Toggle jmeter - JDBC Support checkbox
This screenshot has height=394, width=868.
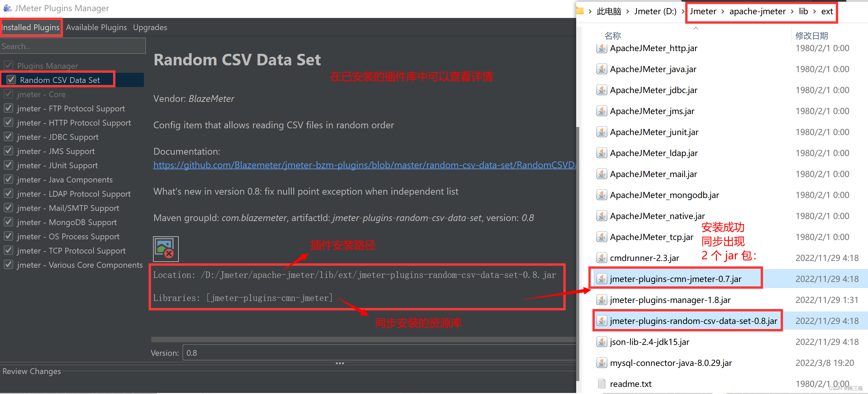8,137
